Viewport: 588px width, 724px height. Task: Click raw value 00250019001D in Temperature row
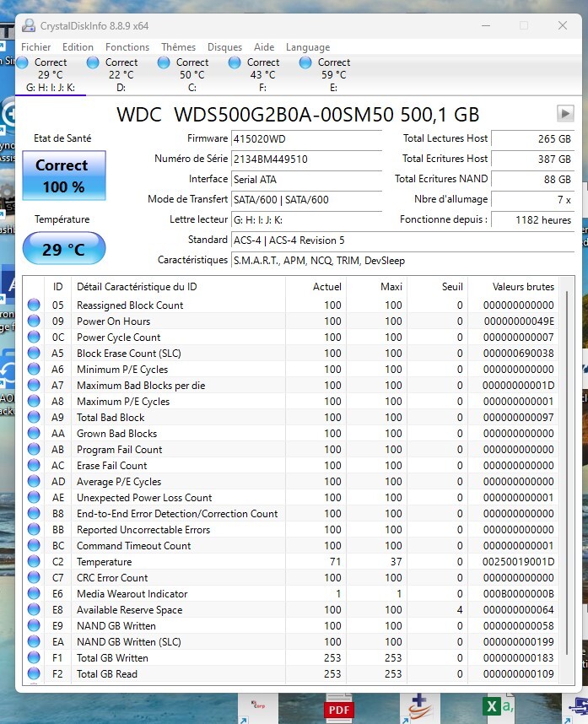click(518, 562)
